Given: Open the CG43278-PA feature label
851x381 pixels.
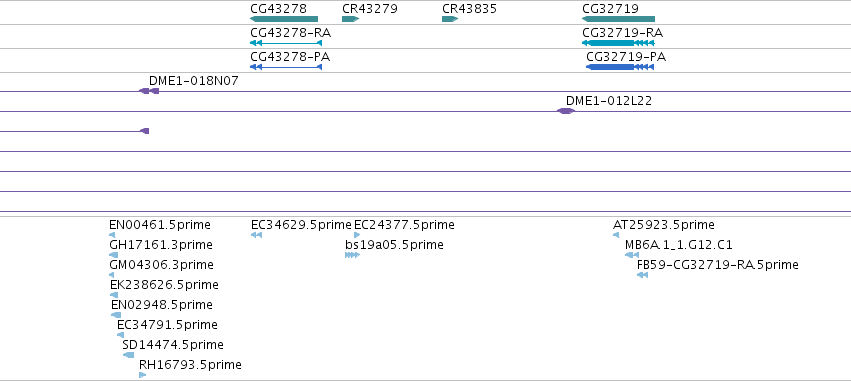Looking at the screenshot, I should click(290, 56).
